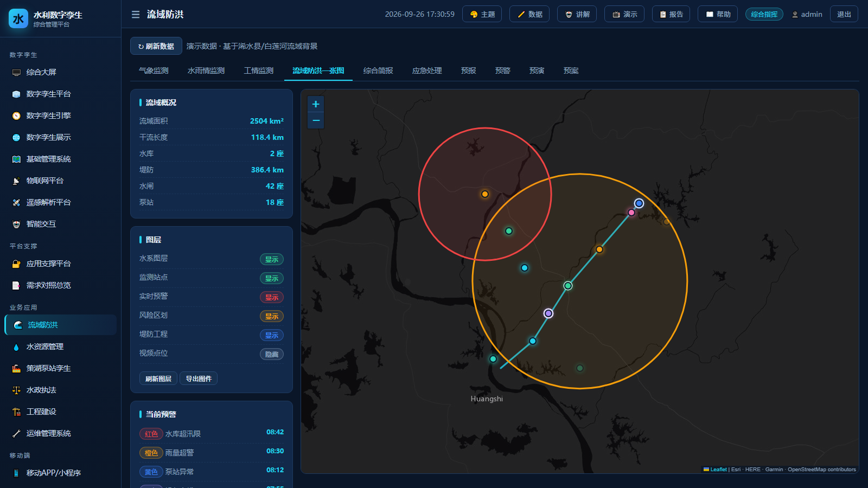Open the 水政执法 scales icon
Viewport: 868px width, 488px height.
coord(16,390)
